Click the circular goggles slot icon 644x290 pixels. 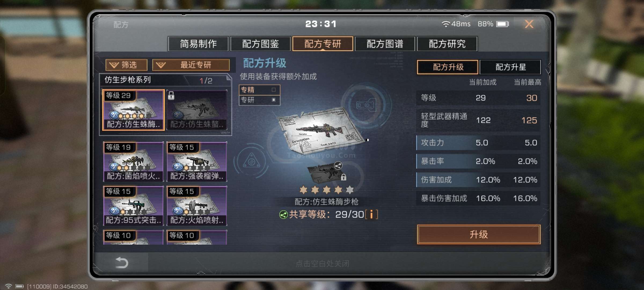click(x=366, y=105)
